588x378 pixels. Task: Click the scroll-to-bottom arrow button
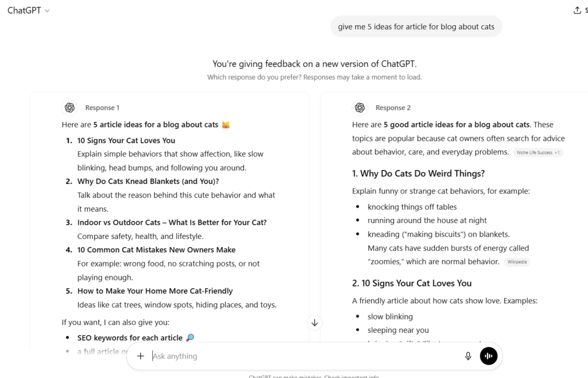click(x=315, y=323)
